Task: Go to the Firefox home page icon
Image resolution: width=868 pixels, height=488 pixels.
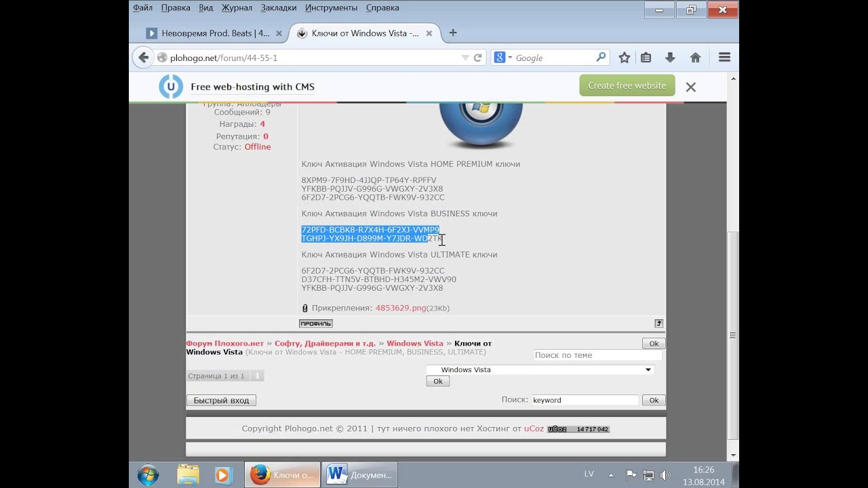Action: (695, 58)
